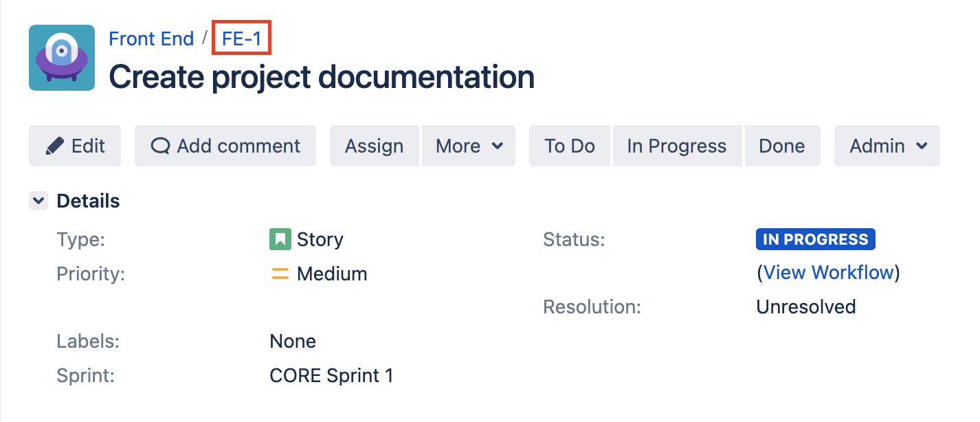This screenshot has width=980, height=422.
Task: Collapse the Details section chevron
Action: click(38, 201)
